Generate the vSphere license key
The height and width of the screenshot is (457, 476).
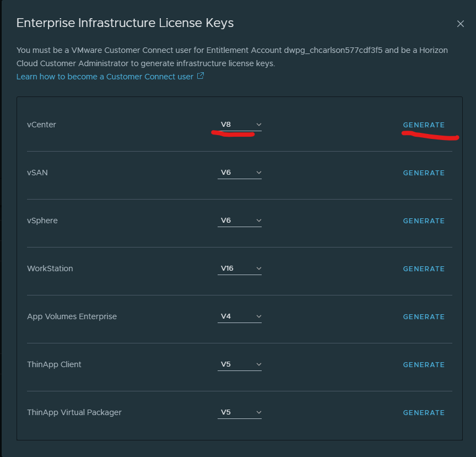(x=424, y=221)
